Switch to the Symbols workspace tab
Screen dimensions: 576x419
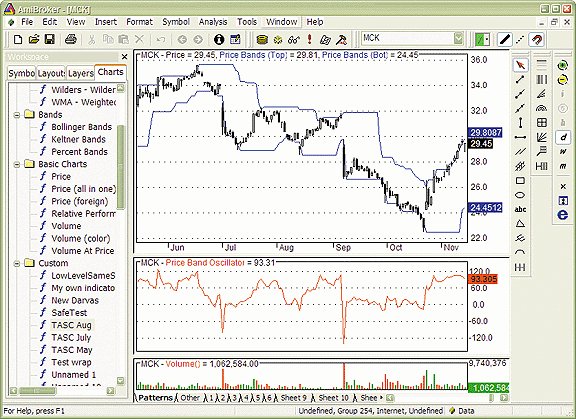22,73
